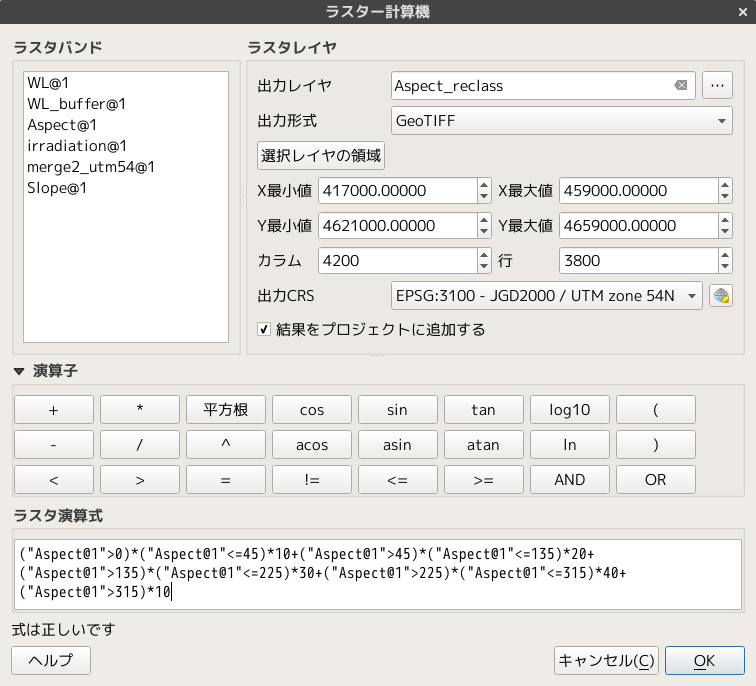
Task: Cancel with キャンセル button
Action: [x=606, y=660]
